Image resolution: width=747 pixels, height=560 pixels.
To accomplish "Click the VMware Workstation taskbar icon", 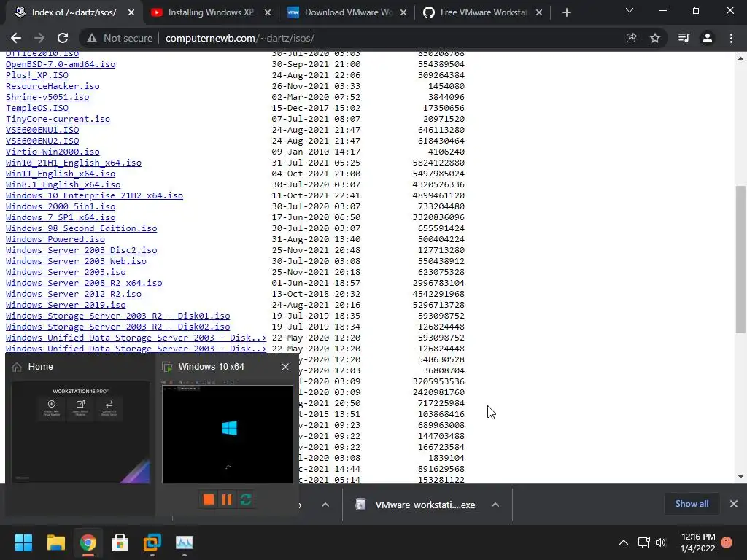I will pos(152,542).
